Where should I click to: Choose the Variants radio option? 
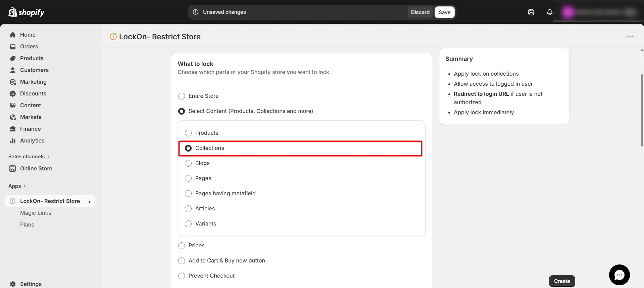tap(188, 224)
